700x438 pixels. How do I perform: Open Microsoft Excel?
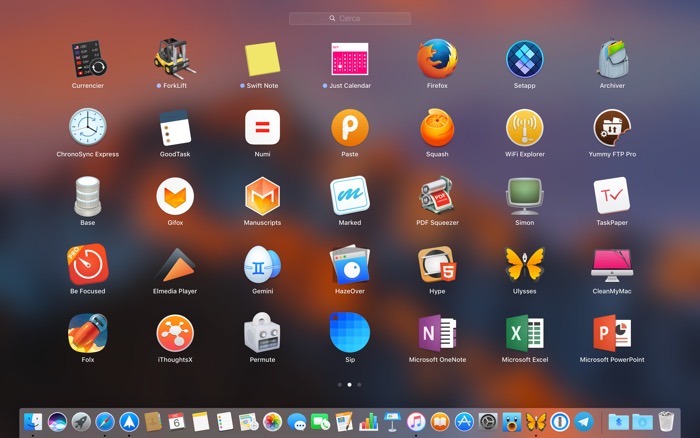pyautogui.click(x=525, y=333)
